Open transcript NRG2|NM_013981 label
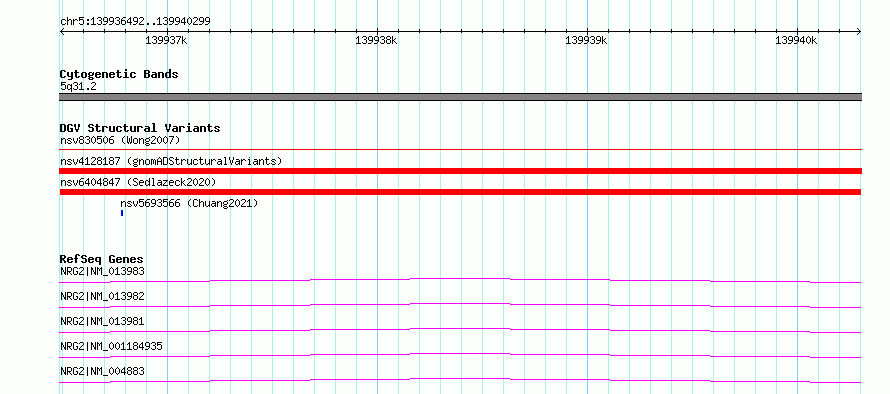 102,321
